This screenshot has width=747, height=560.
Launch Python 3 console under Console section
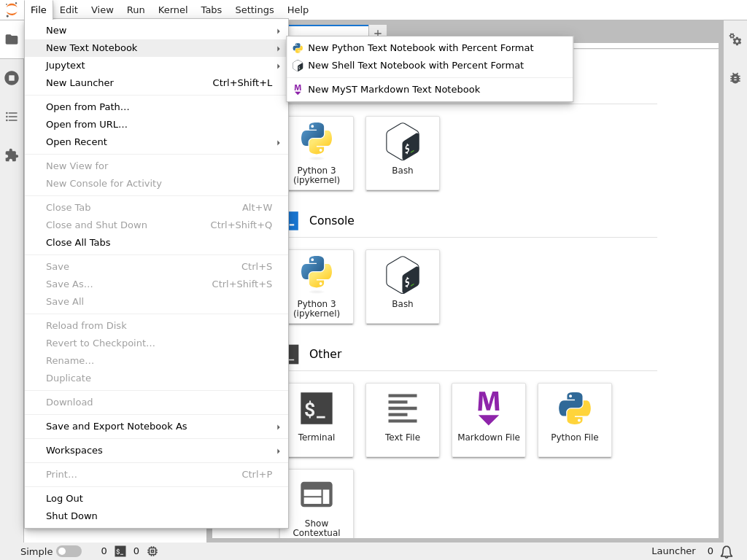tap(317, 287)
